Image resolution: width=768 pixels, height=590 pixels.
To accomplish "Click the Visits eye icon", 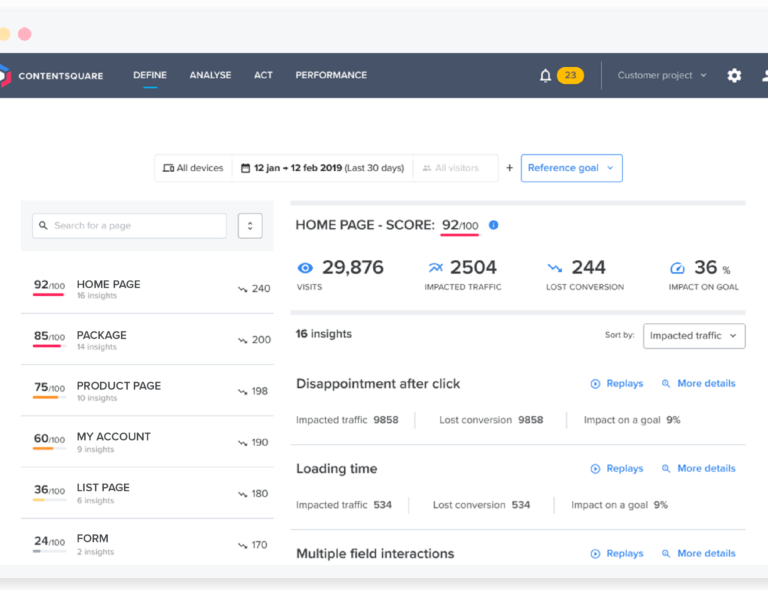I will point(306,267).
